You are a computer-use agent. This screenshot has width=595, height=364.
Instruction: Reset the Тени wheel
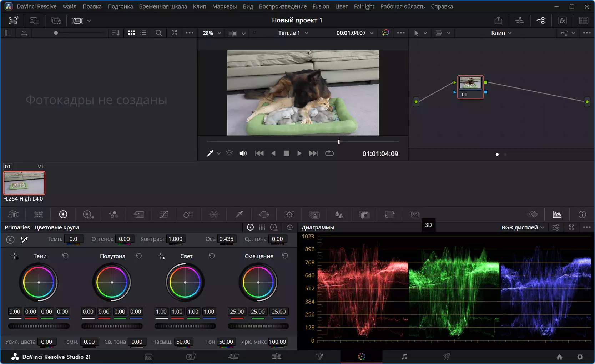point(65,256)
